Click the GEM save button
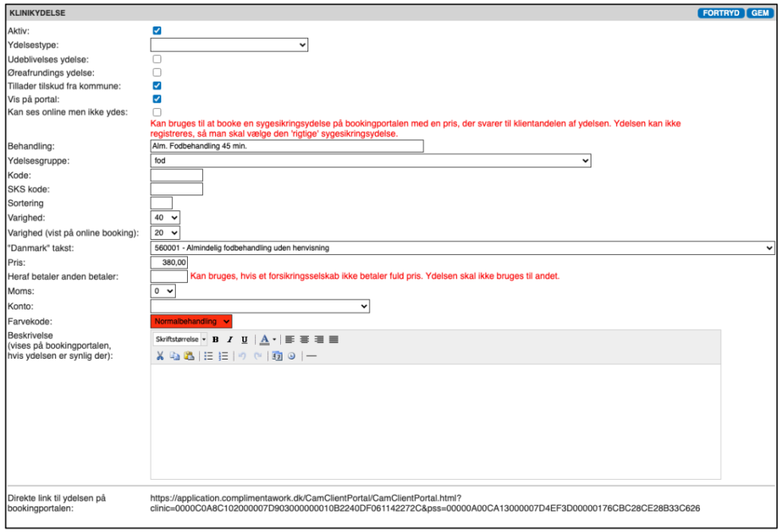The width and height of the screenshot is (780, 532). pos(760,13)
